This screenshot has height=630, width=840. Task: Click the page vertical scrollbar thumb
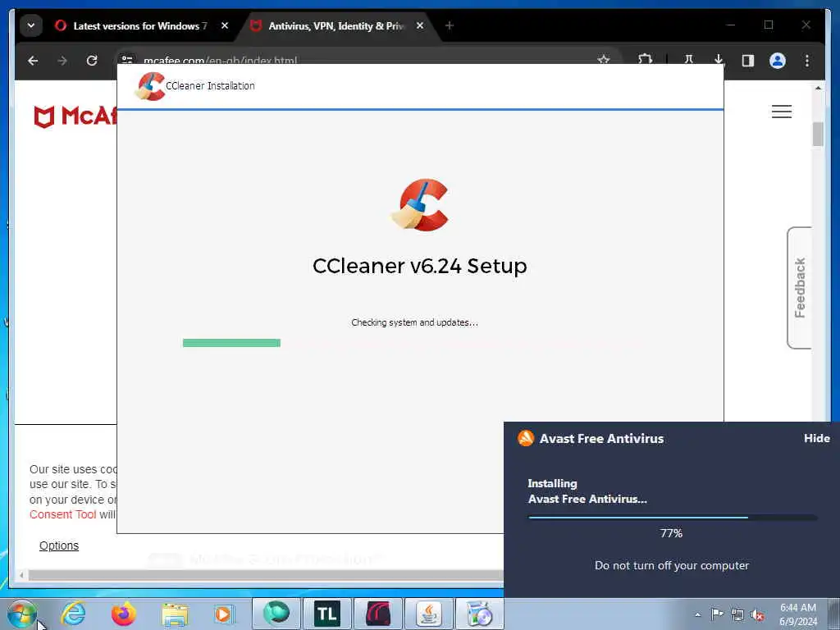(x=818, y=134)
